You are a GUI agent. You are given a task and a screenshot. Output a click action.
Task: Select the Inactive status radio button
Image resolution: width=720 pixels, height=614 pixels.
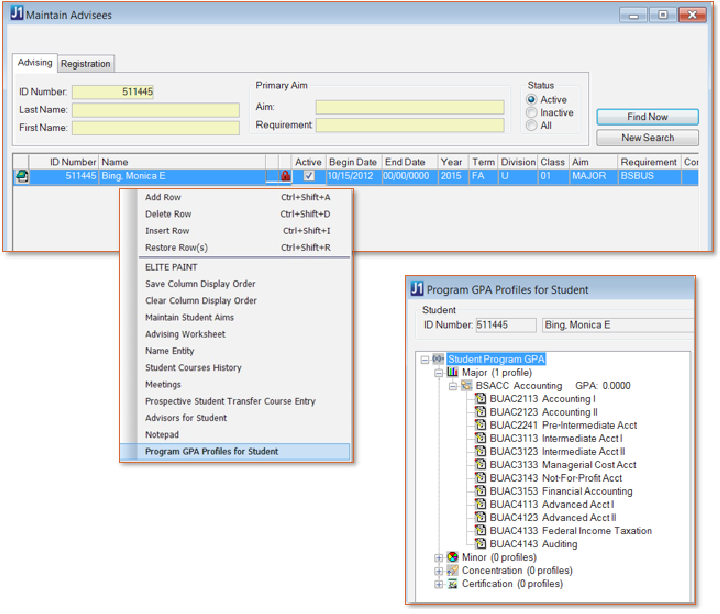(x=531, y=113)
